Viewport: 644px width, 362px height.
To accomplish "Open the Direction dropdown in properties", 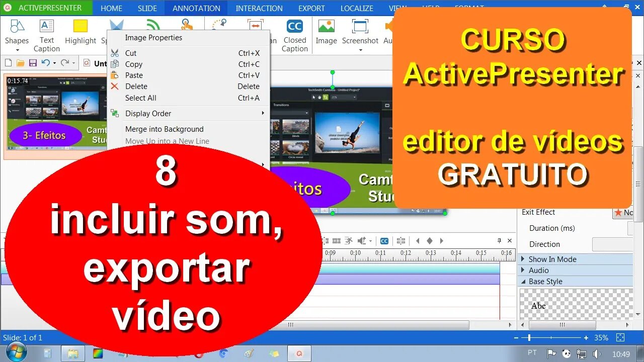I will (612, 244).
